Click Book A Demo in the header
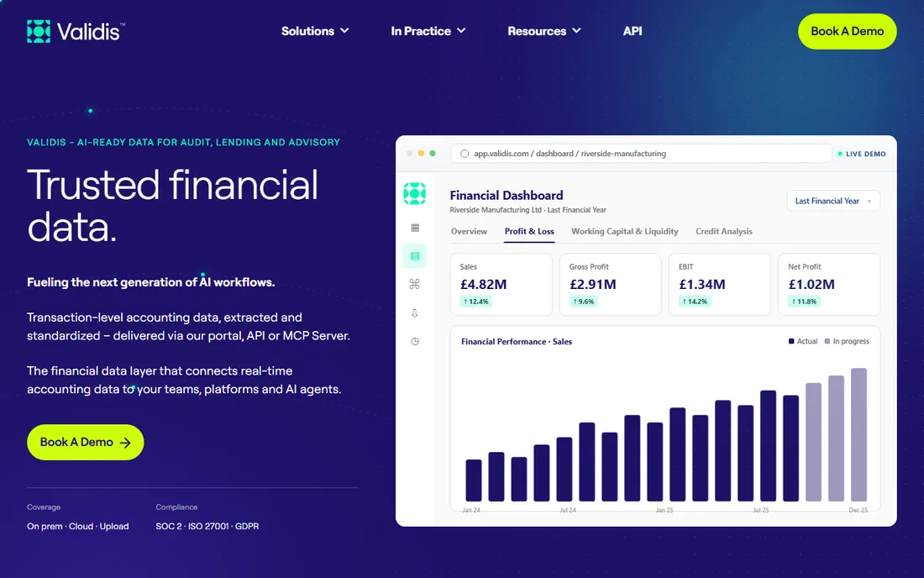The height and width of the screenshot is (578, 924). [847, 31]
